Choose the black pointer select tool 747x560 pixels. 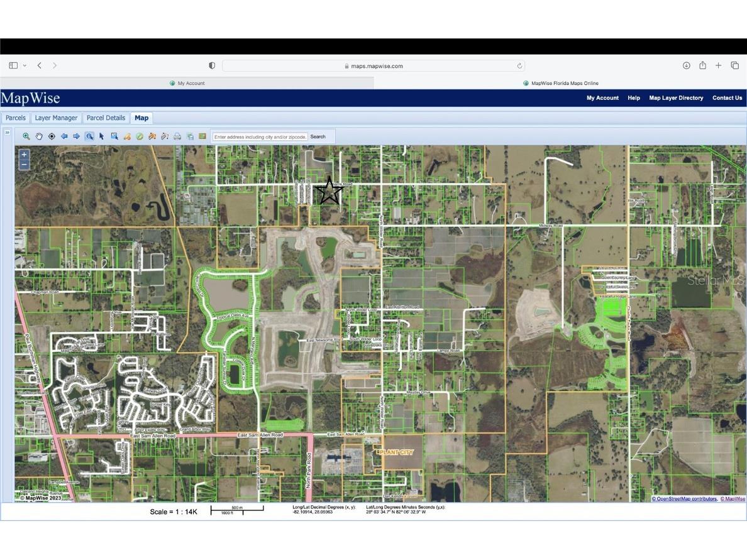[x=101, y=136]
